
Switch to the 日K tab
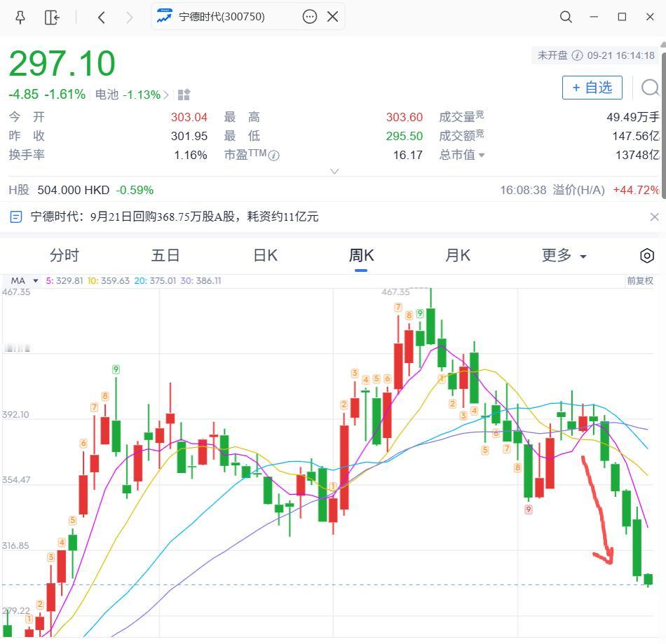[265, 256]
